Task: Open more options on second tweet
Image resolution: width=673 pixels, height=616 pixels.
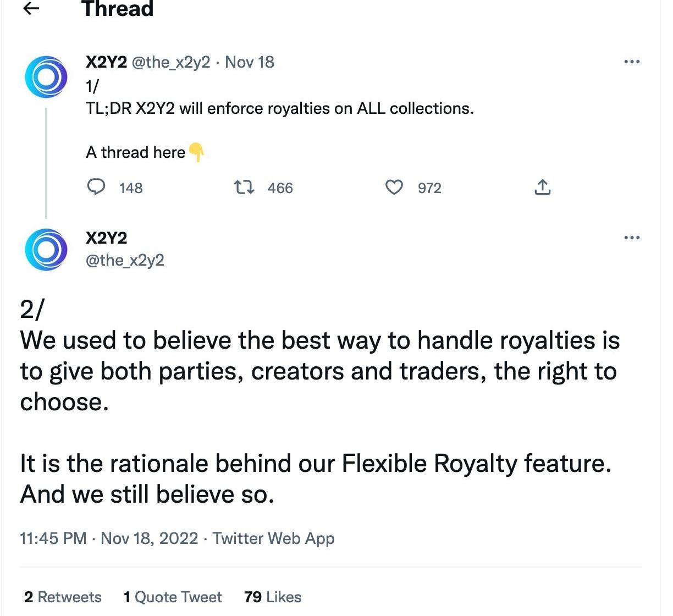Action: pyautogui.click(x=632, y=238)
